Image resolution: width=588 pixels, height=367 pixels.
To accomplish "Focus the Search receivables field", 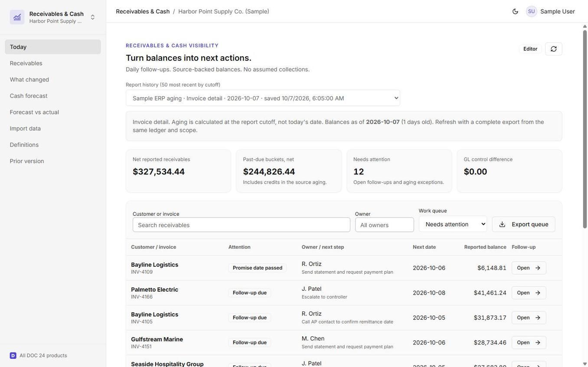I will pos(242,225).
